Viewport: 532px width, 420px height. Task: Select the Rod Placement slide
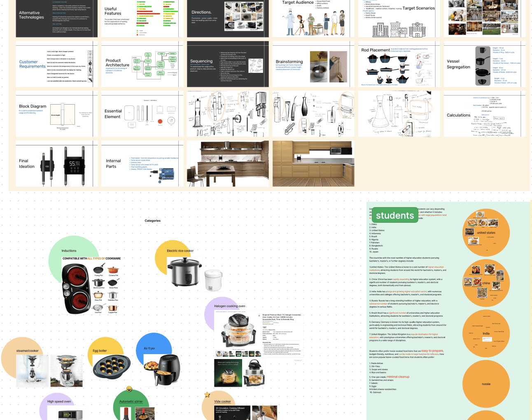(399, 64)
